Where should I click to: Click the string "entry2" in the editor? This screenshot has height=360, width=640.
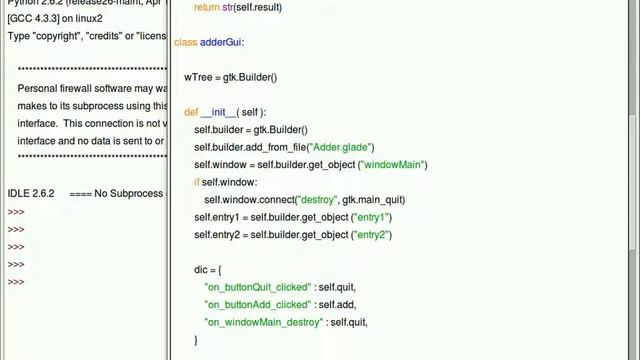[371, 235]
